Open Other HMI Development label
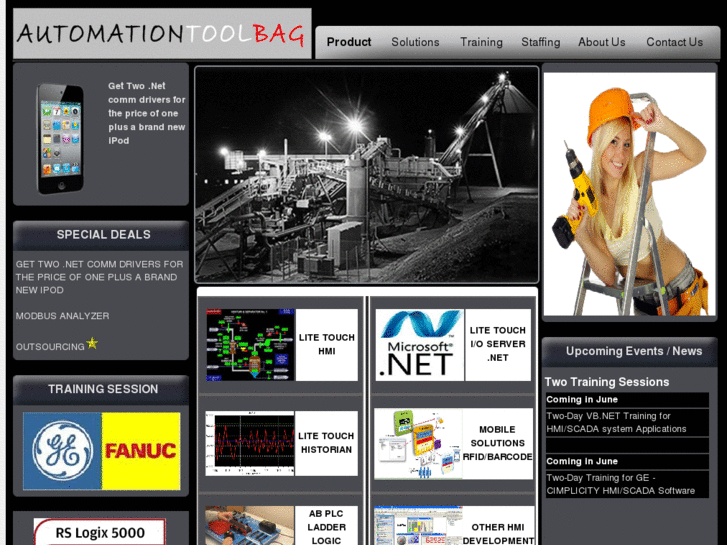727x545 pixels. coord(498,533)
